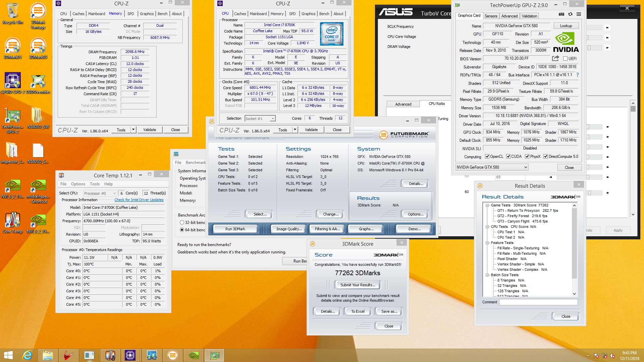Click the Run 3DMark button

coord(235,229)
